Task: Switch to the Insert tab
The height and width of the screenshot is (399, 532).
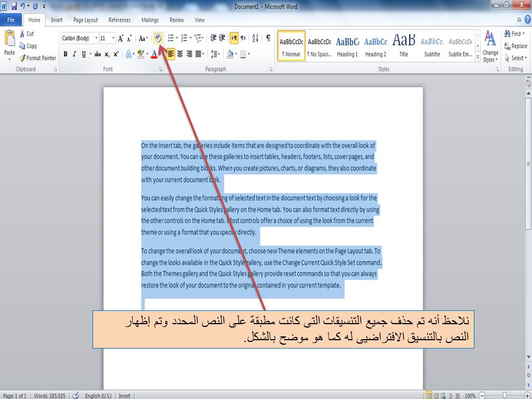Action: [x=57, y=20]
